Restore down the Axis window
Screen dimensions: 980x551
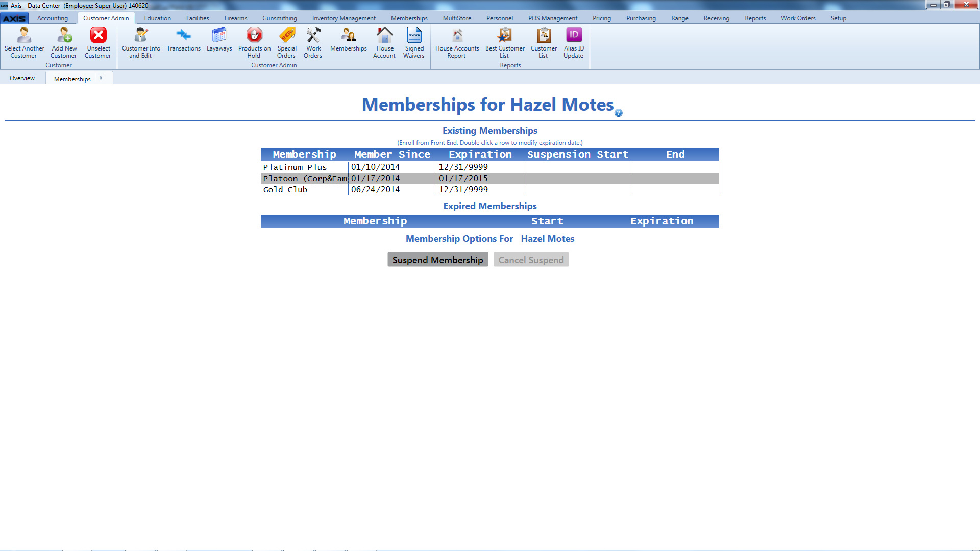click(946, 5)
